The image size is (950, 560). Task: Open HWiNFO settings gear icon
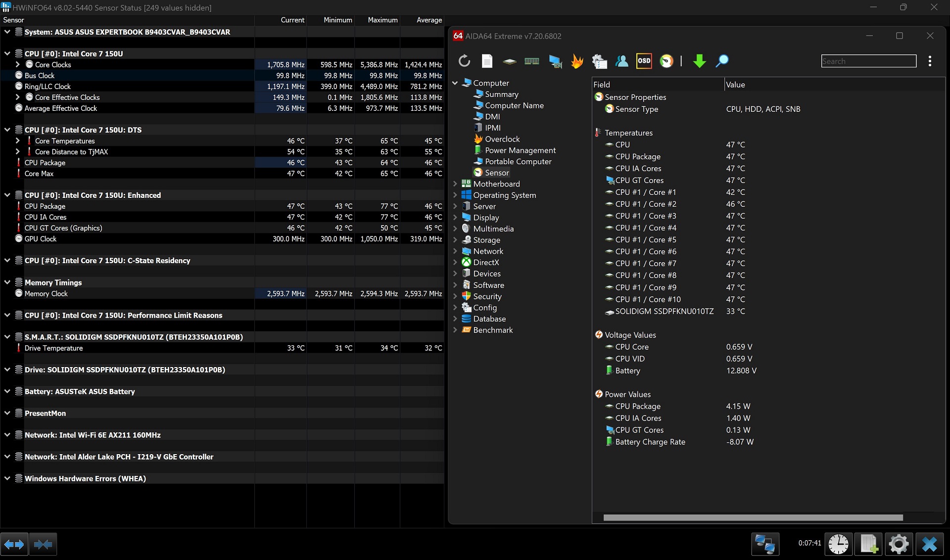click(899, 544)
